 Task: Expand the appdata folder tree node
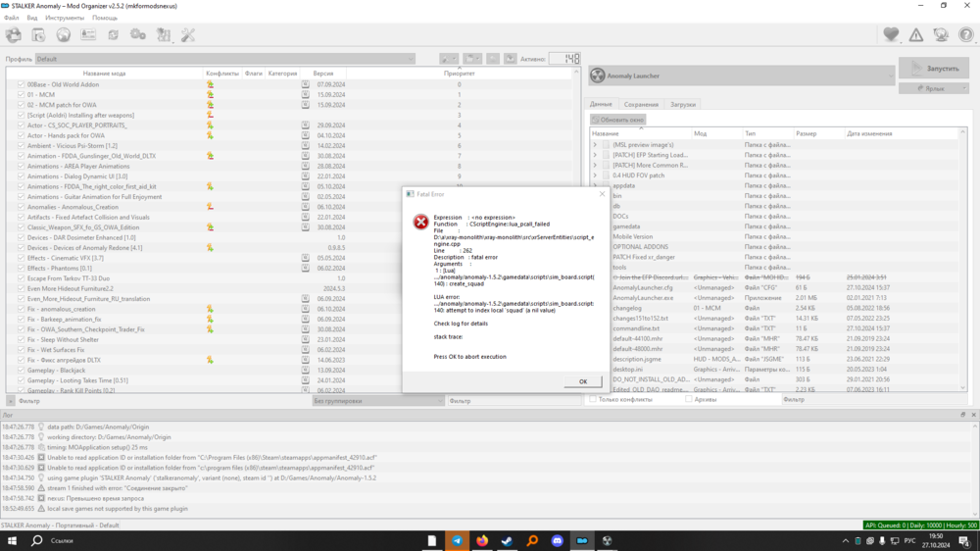click(x=595, y=185)
